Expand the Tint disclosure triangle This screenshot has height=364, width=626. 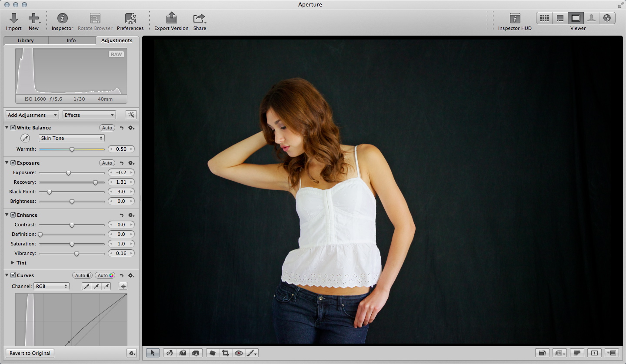click(x=12, y=263)
